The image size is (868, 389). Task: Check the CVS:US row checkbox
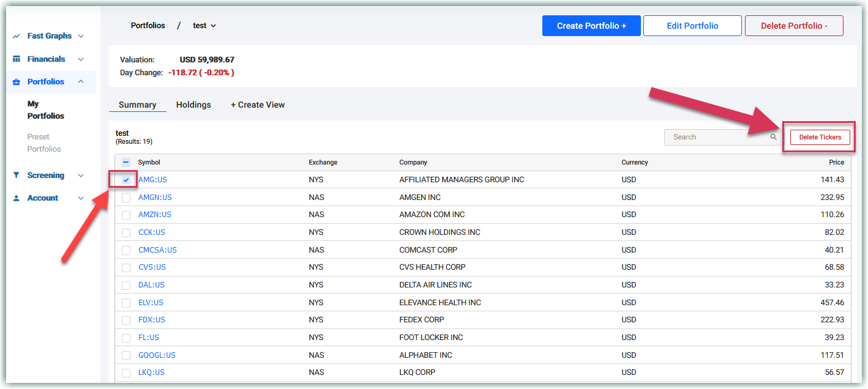126,268
